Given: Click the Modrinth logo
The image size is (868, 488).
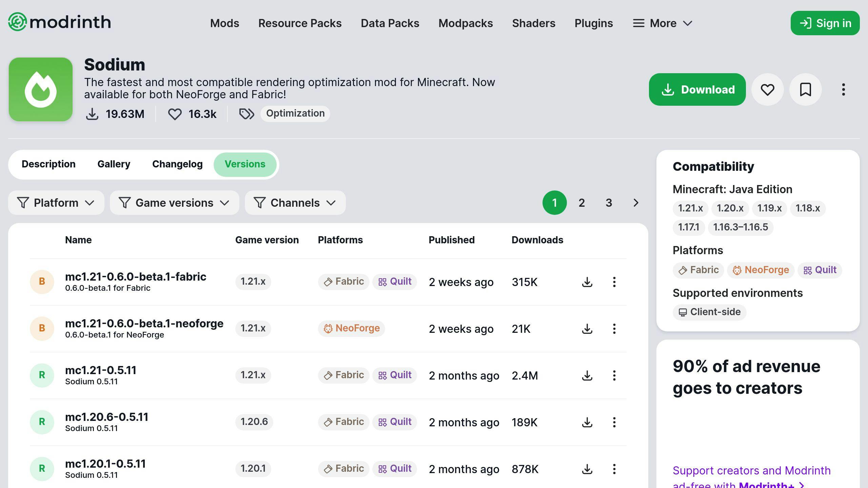Looking at the screenshot, I should click(60, 22).
